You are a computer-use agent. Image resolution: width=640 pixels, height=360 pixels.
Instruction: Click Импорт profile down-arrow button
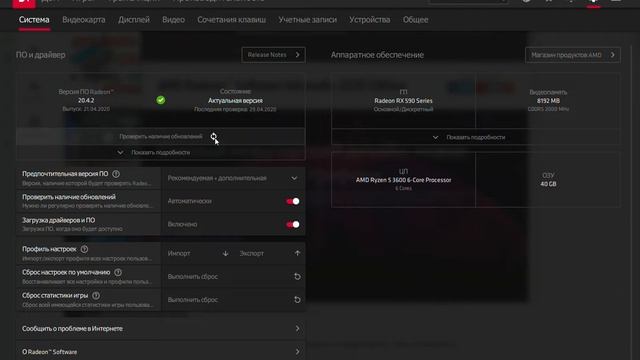click(225, 253)
